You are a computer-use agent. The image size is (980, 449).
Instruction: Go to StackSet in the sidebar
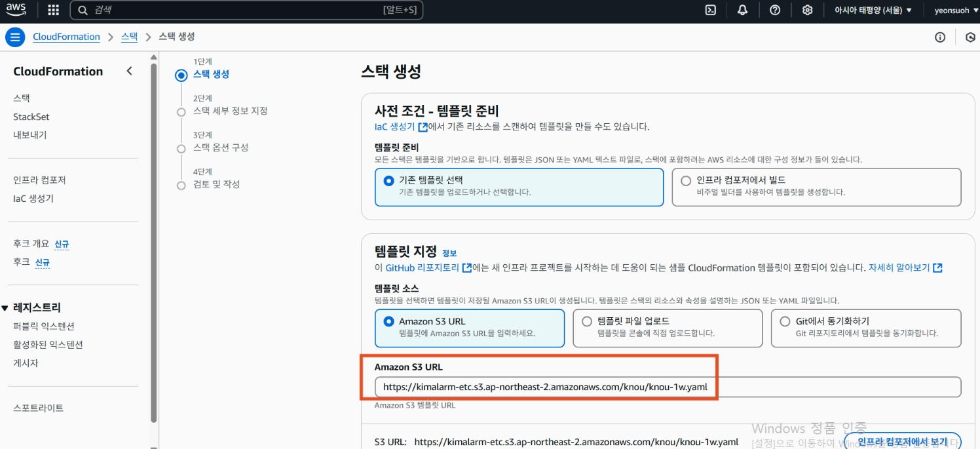[31, 117]
